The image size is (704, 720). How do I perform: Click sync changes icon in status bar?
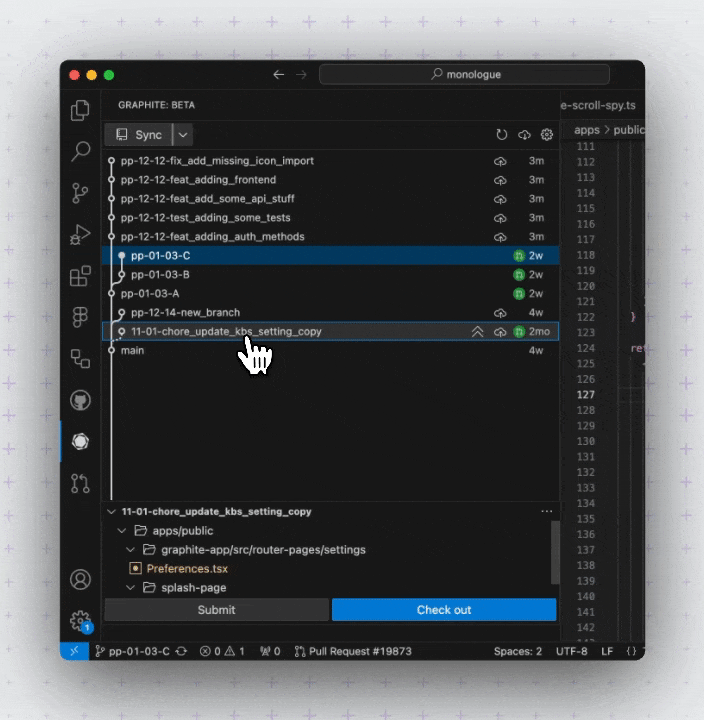(x=181, y=651)
